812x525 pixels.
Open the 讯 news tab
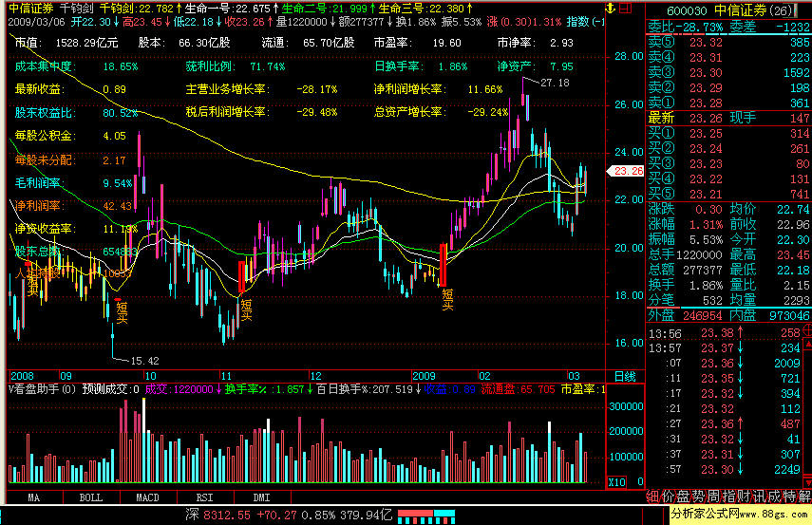758,497
